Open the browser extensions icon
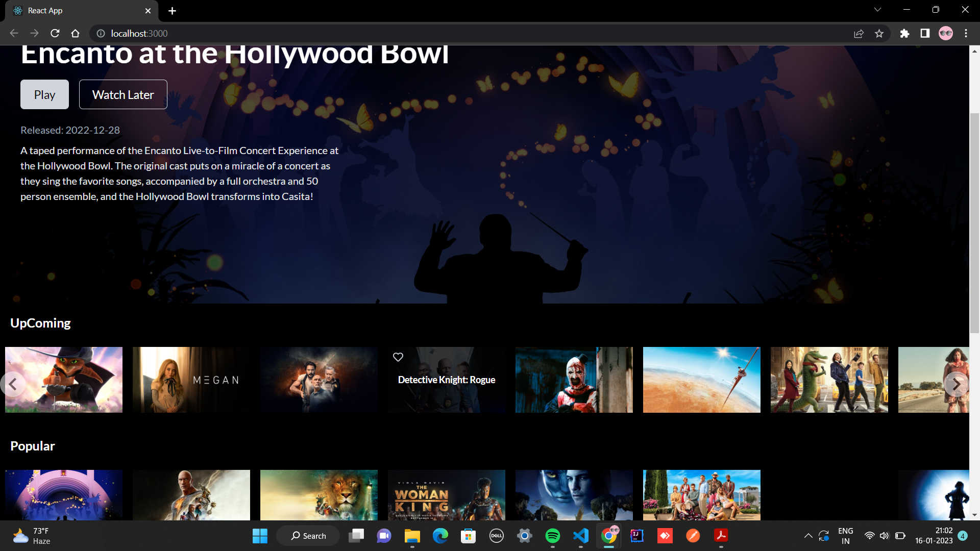The height and width of the screenshot is (551, 980). click(904, 33)
